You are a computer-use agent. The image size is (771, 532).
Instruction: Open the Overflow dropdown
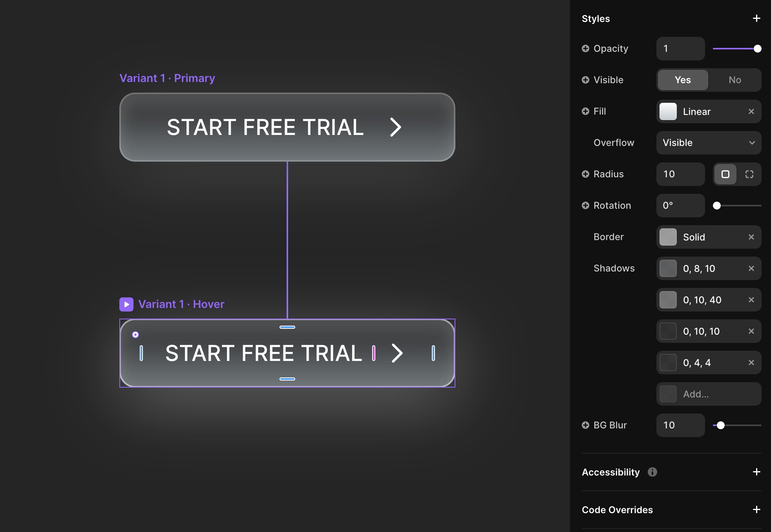click(709, 143)
